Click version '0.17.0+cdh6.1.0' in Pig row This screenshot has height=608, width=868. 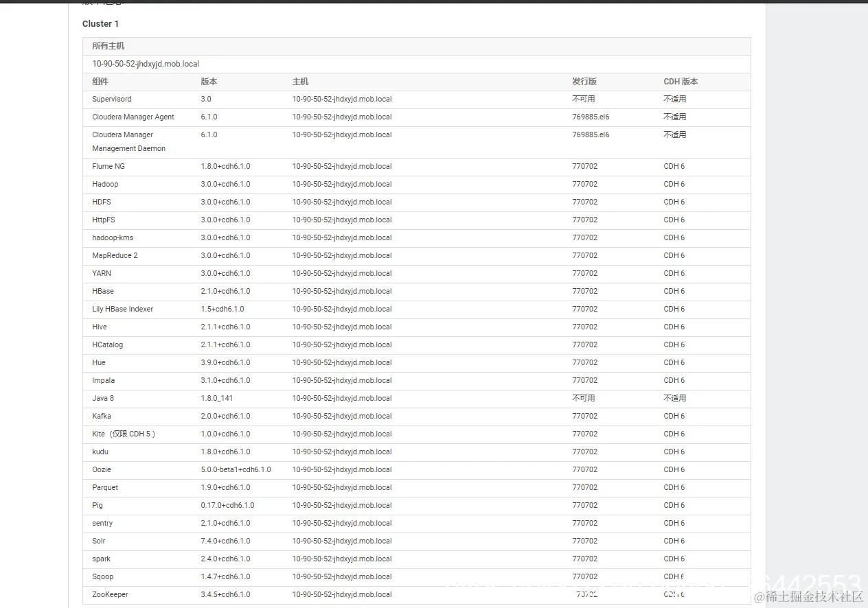click(x=227, y=506)
